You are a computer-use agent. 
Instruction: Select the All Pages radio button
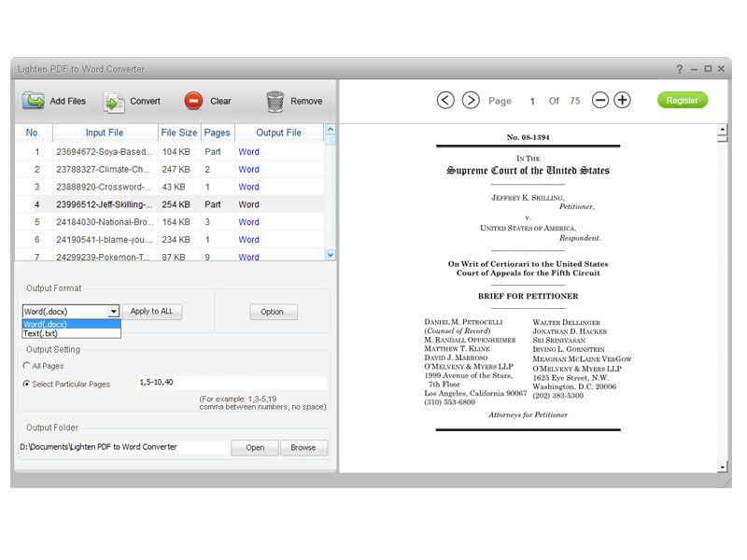[x=26, y=366]
